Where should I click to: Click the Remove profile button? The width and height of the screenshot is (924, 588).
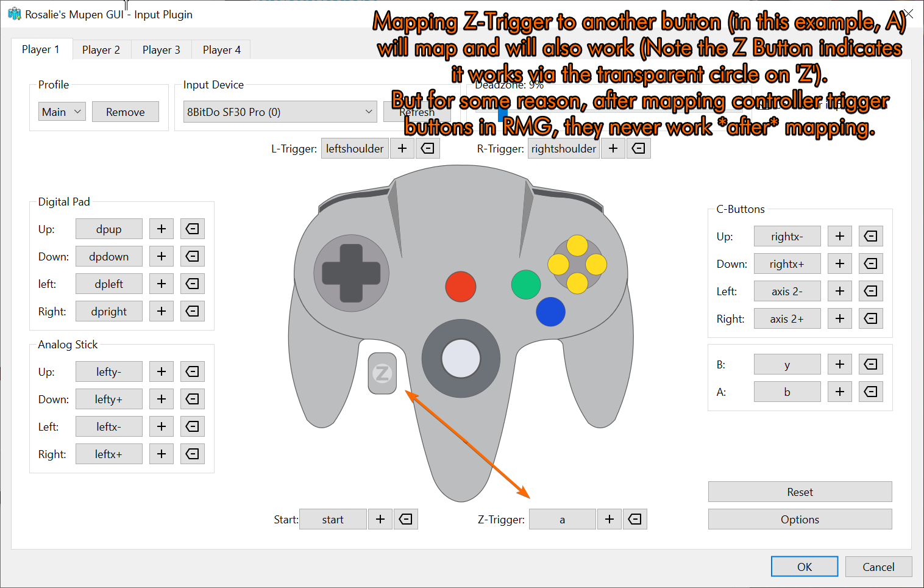[125, 112]
